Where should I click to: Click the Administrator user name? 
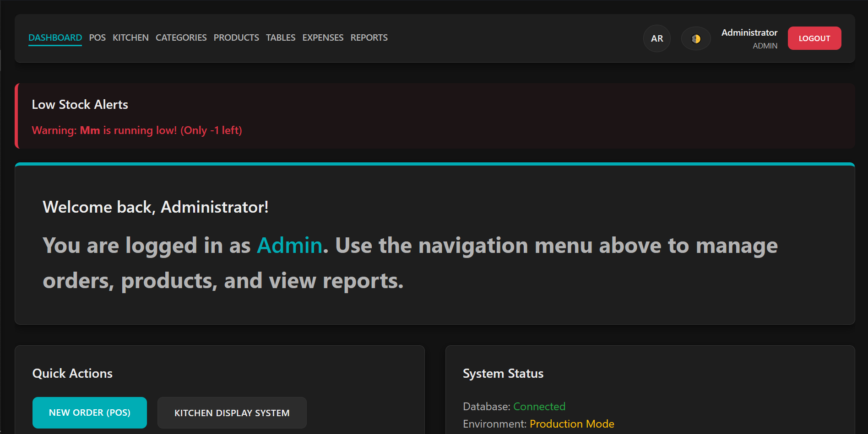(749, 32)
